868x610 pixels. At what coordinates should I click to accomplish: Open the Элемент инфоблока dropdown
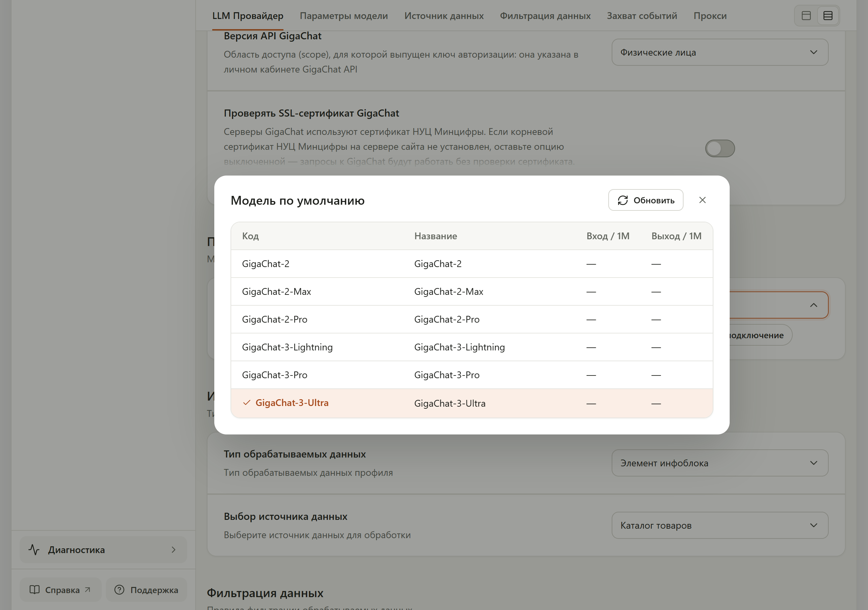(x=720, y=463)
